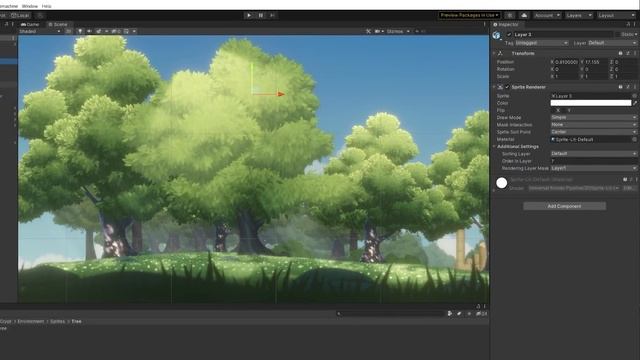This screenshot has height=360, width=640.
Task: Toggle scene lighting lightbulb icon
Action: (80, 31)
